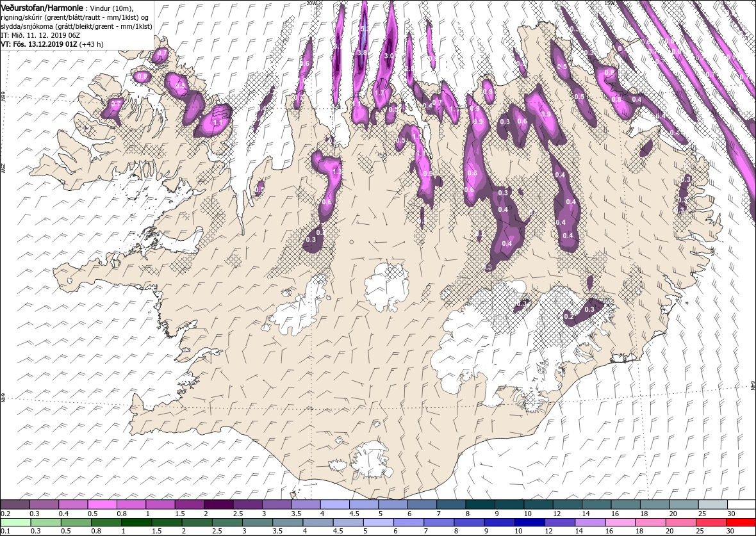Viewport: 756px width, 536px height.
Task: Click the Veðurstofan/Harmonie title text
Action: [42, 8]
